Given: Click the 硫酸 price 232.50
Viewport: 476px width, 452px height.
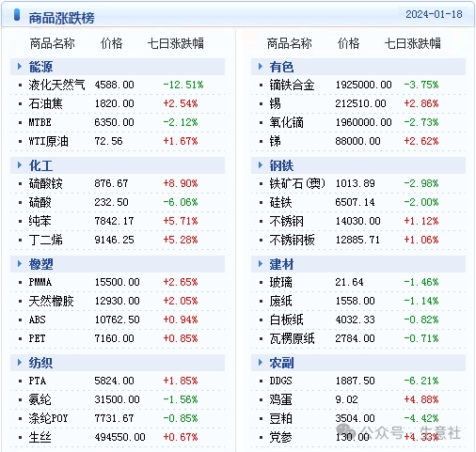Looking at the screenshot, I should click(x=111, y=202).
